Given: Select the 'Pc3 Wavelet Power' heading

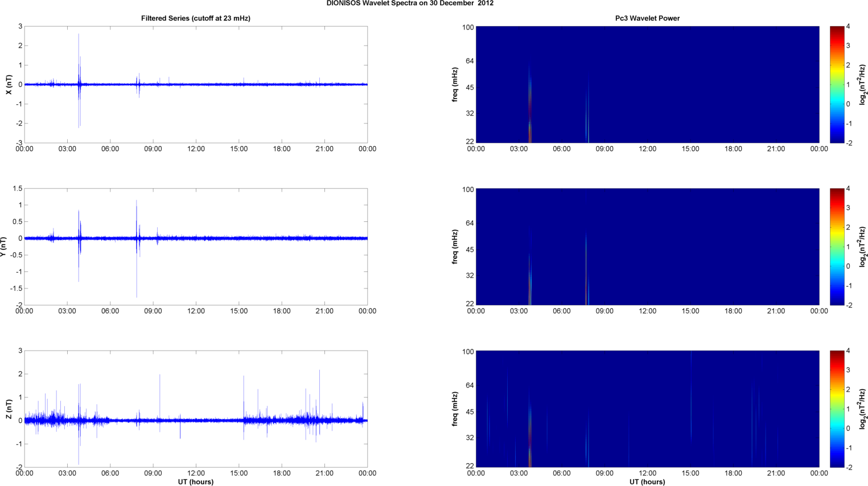Looking at the screenshot, I should [647, 18].
